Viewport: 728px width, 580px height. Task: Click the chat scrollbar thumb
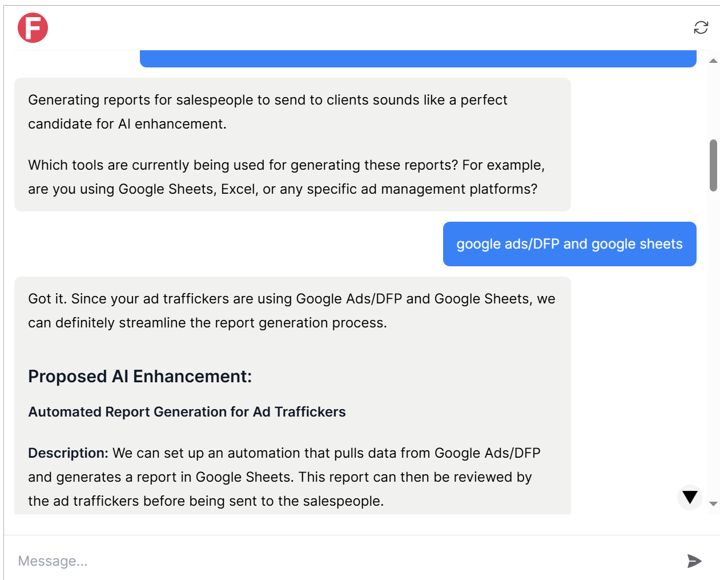click(713, 165)
